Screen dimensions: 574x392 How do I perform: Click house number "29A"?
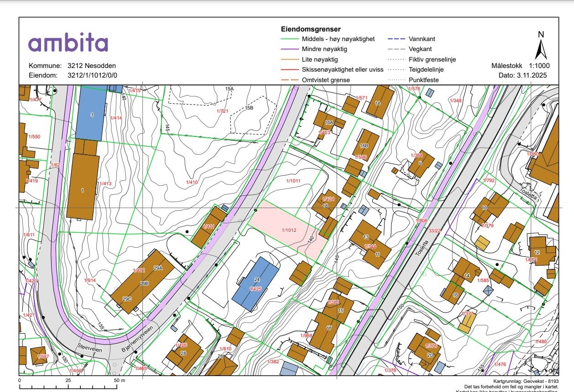158,268
